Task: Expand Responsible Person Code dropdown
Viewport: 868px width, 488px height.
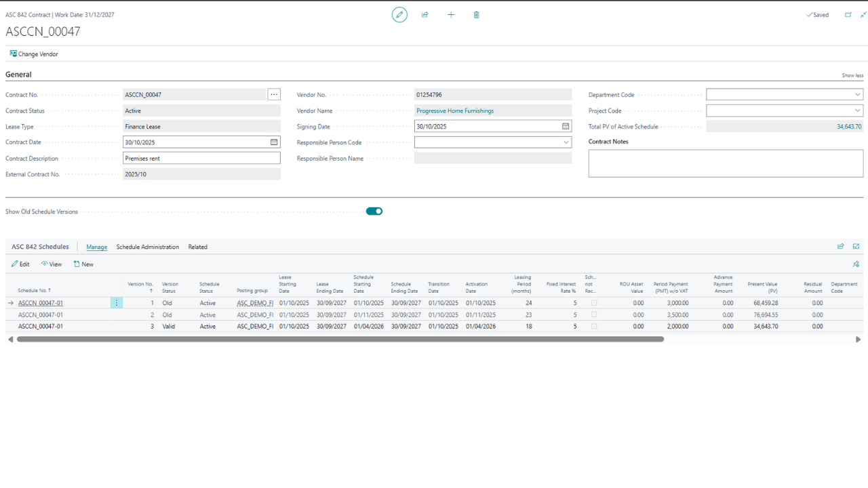Action: (x=566, y=142)
